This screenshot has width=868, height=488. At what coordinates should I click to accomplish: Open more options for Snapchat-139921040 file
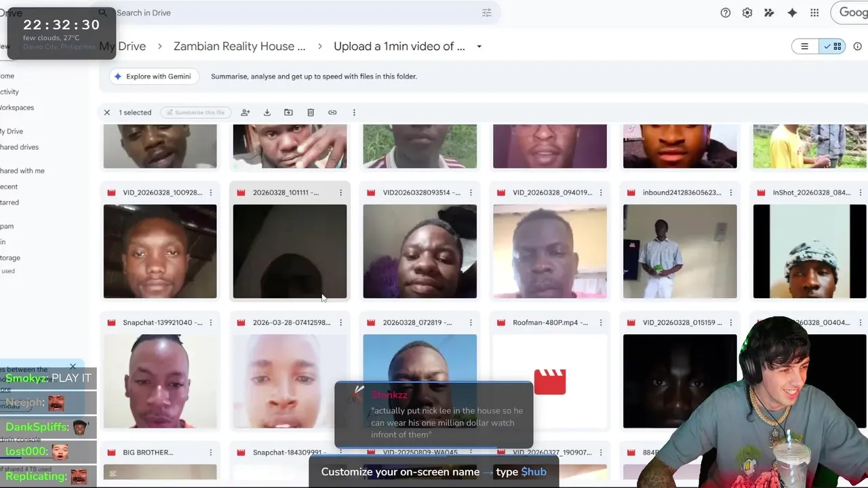[x=211, y=323]
